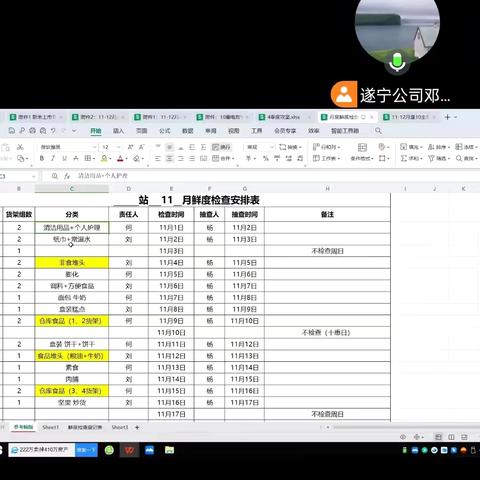
Task: Open the Sort dropdown
Action: click(x=439, y=147)
